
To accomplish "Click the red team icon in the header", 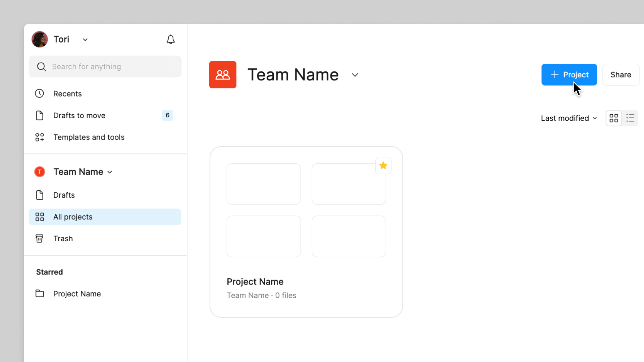I will pos(223,74).
